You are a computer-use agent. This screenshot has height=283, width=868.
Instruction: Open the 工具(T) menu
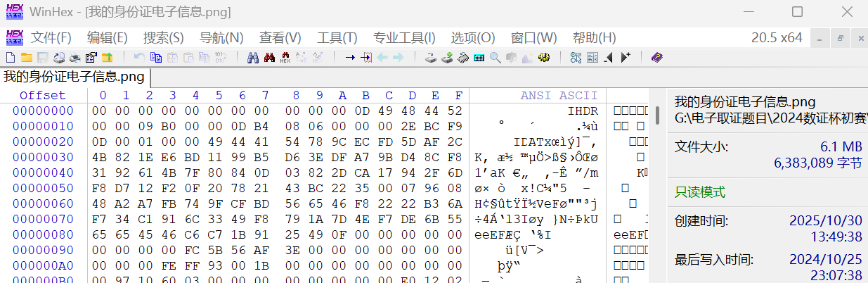[x=337, y=37]
